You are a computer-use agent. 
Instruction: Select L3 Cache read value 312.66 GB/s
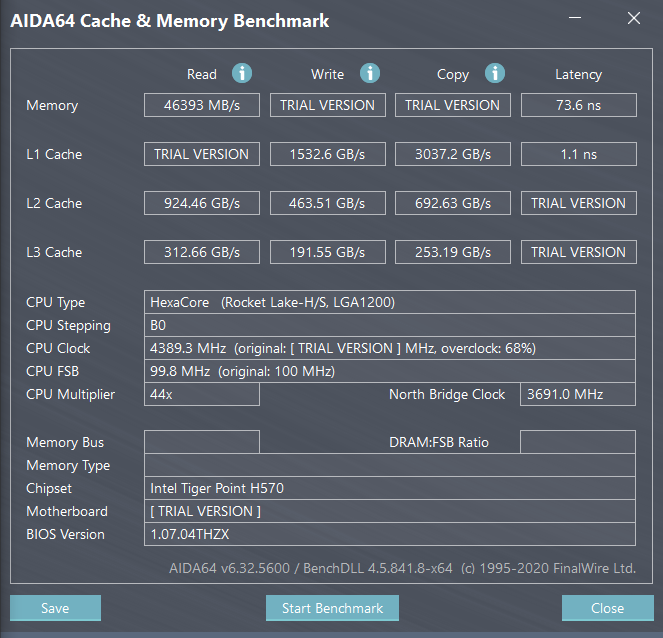click(x=202, y=252)
